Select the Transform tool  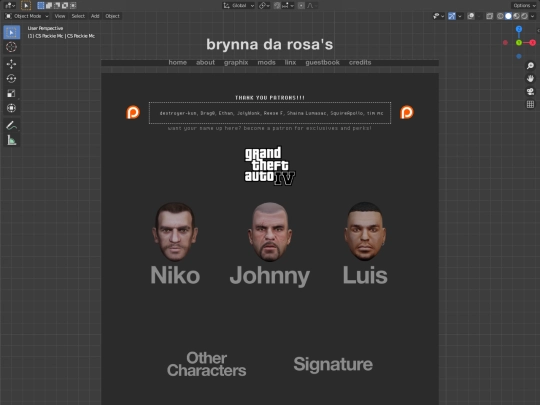[11, 108]
